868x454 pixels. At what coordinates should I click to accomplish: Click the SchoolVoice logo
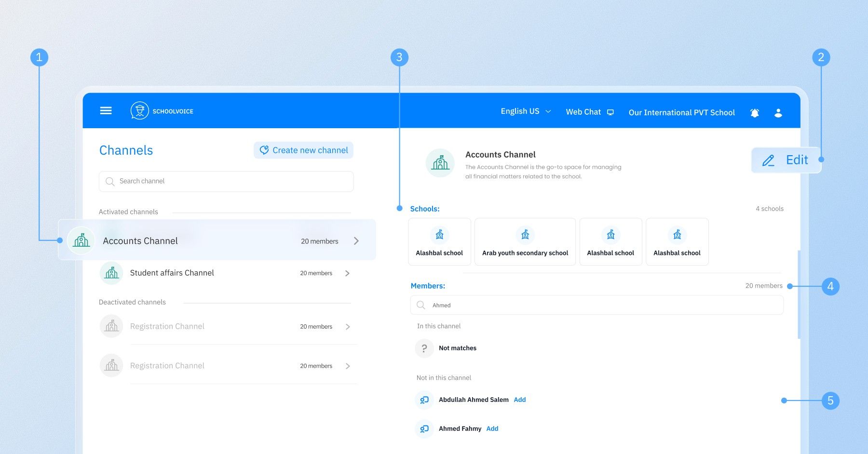point(140,111)
